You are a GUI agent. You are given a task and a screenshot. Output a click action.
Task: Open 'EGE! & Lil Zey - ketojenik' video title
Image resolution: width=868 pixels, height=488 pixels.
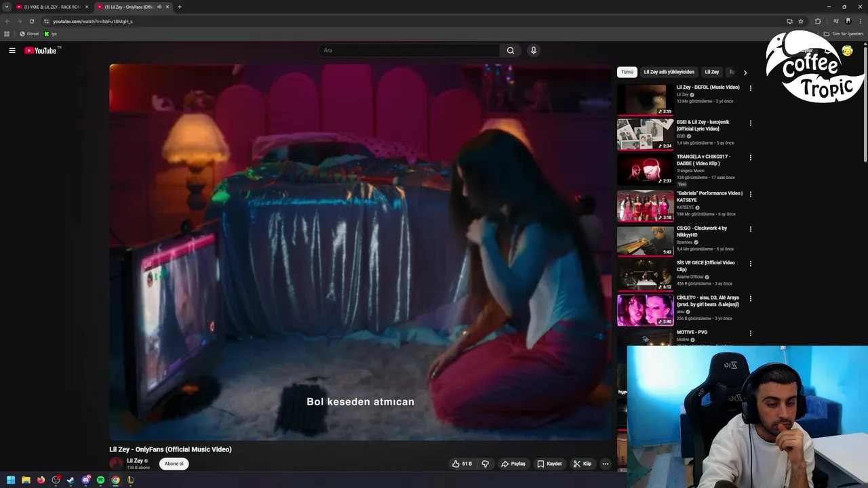(x=703, y=125)
